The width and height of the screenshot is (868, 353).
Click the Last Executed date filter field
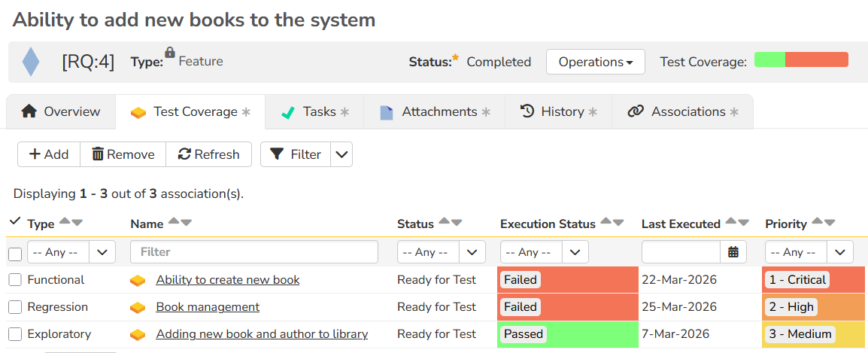[681, 252]
